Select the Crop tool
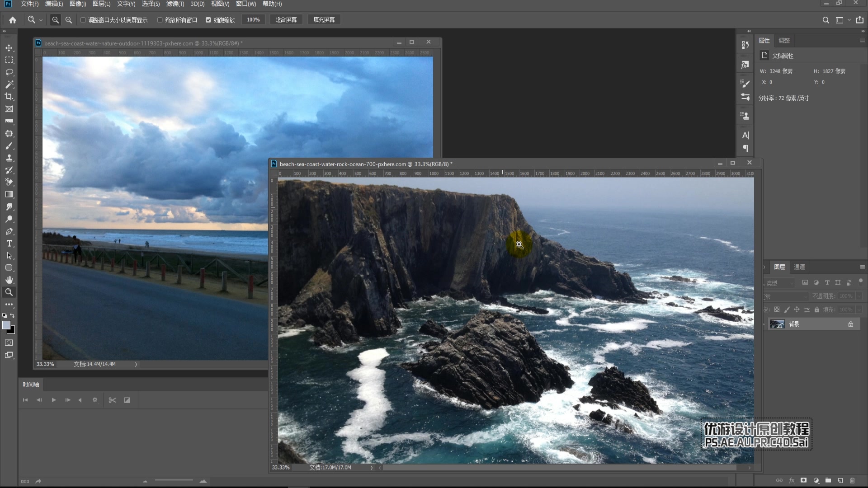This screenshot has height=488, width=868. point(9,97)
